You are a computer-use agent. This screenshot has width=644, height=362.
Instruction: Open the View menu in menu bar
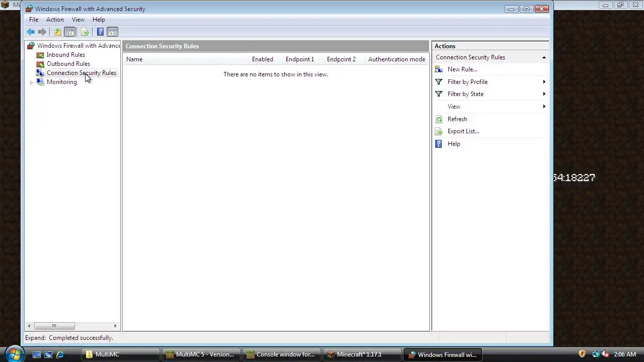[78, 20]
